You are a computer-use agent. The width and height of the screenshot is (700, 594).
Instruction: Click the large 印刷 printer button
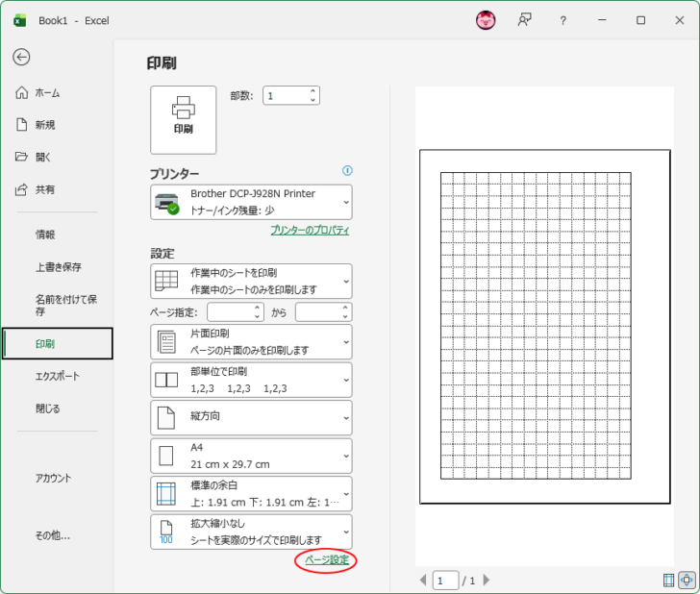point(183,119)
